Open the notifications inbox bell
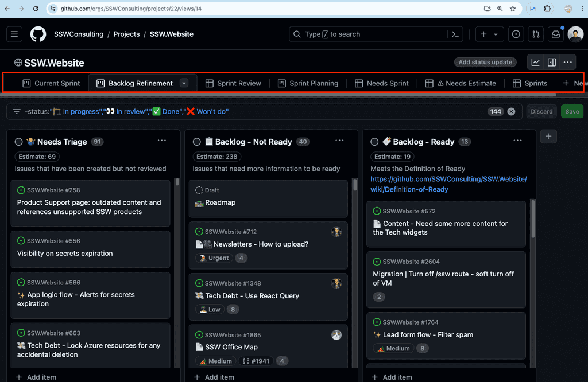588x382 pixels. tap(554, 34)
